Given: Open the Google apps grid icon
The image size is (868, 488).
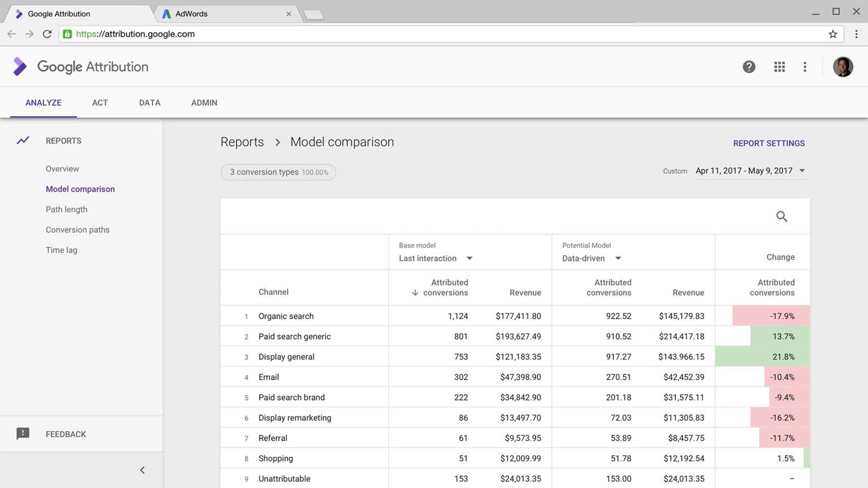Looking at the screenshot, I should 779,67.
